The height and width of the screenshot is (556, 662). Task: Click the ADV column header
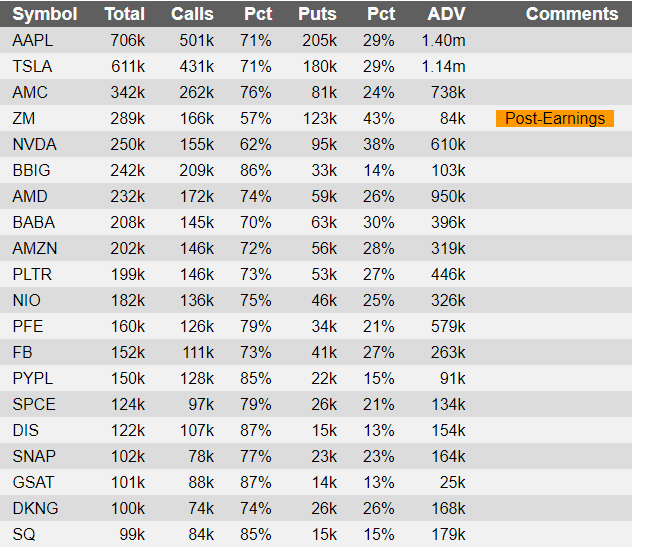pyautogui.click(x=446, y=14)
